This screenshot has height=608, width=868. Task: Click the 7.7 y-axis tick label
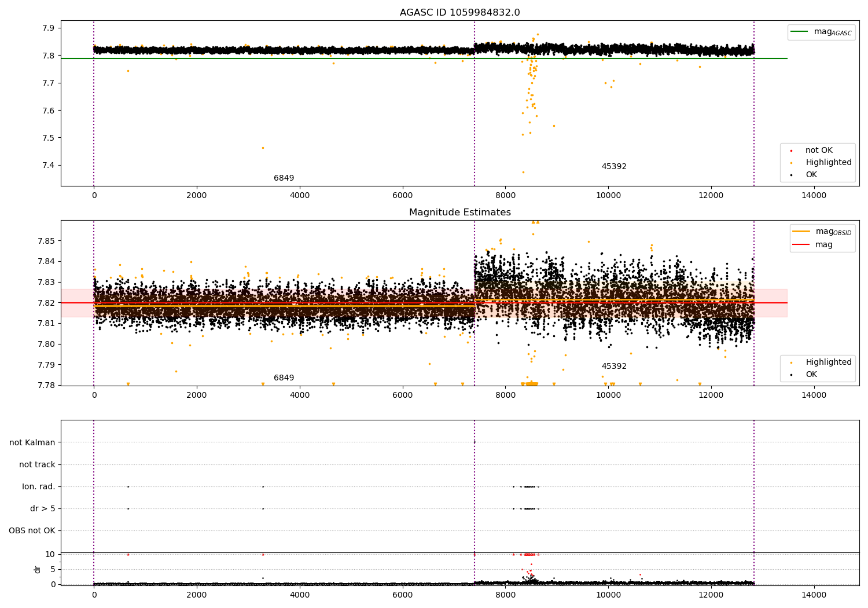click(49, 83)
